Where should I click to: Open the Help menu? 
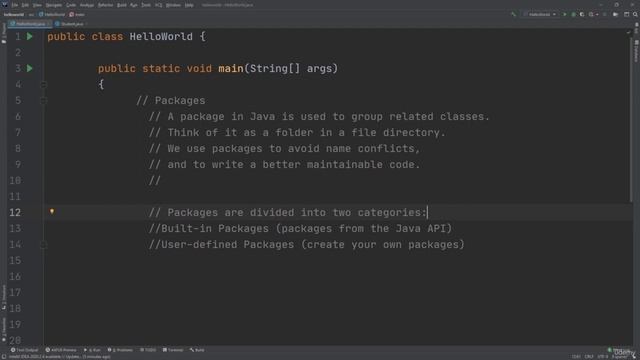pyautogui.click(x=189, y=5)
